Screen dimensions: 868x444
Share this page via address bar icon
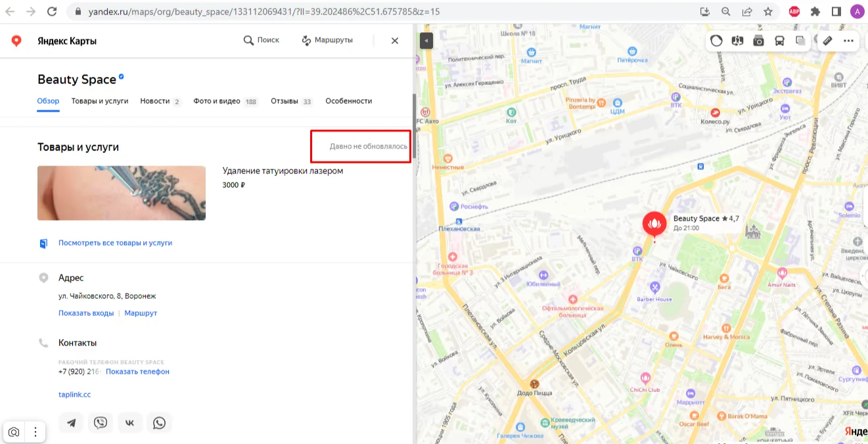747,12
